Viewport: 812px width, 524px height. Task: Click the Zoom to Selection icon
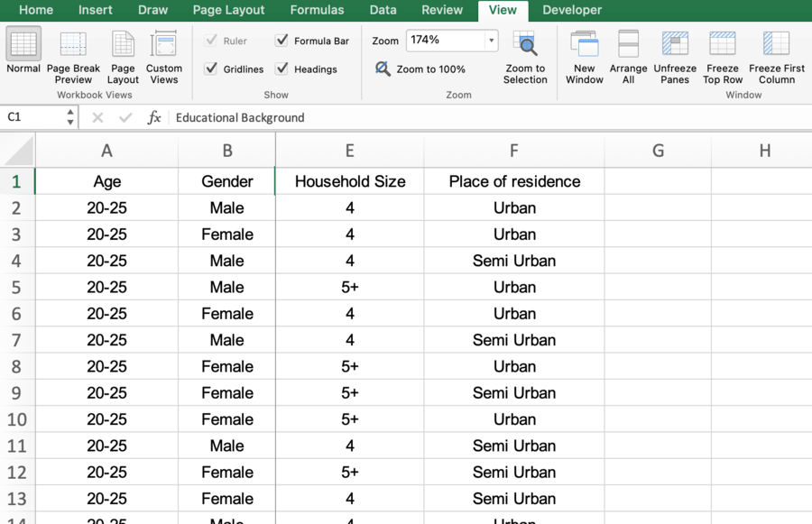(x=525, y=45)
